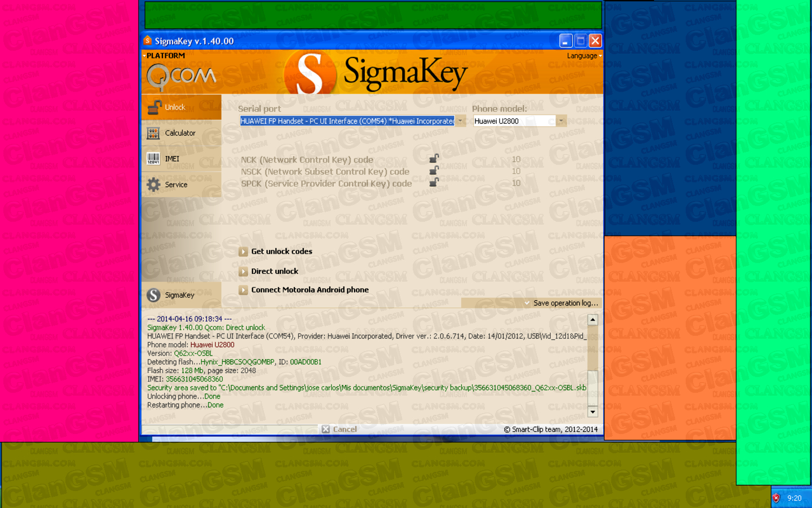Click the SPCK code padlock icon
812x508 pixels.
[x=434, y=182]
